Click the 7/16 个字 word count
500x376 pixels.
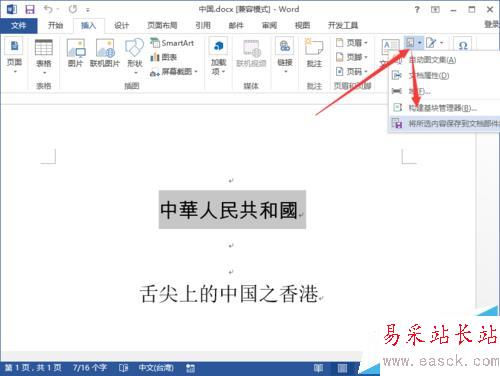click(90, 368)
